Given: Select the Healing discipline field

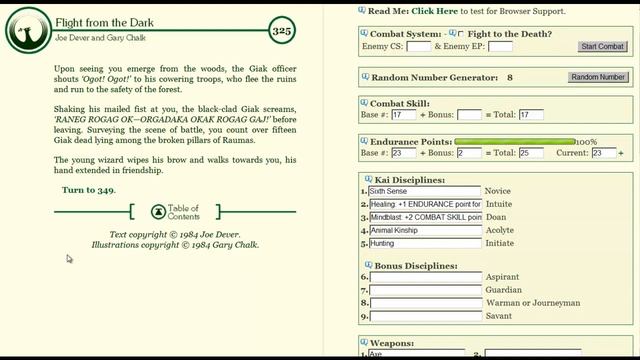Looking at the screenshot, I should (426, 204).
